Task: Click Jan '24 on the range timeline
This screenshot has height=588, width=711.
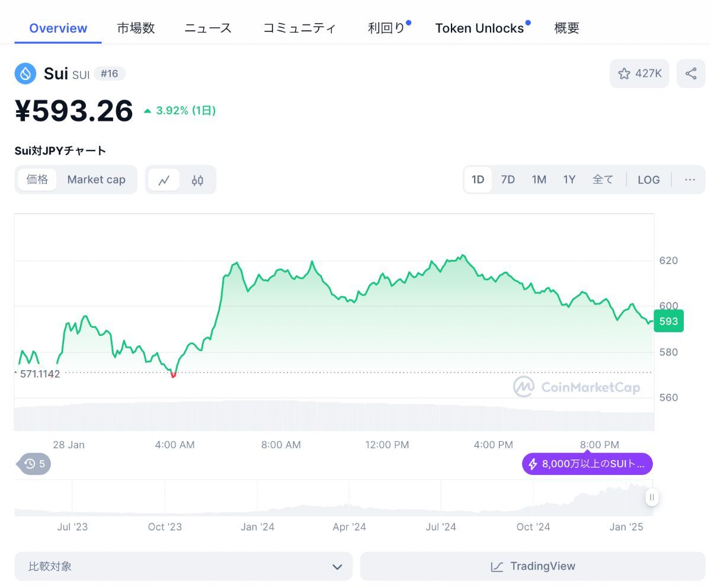Action: [x=258, y=527]
